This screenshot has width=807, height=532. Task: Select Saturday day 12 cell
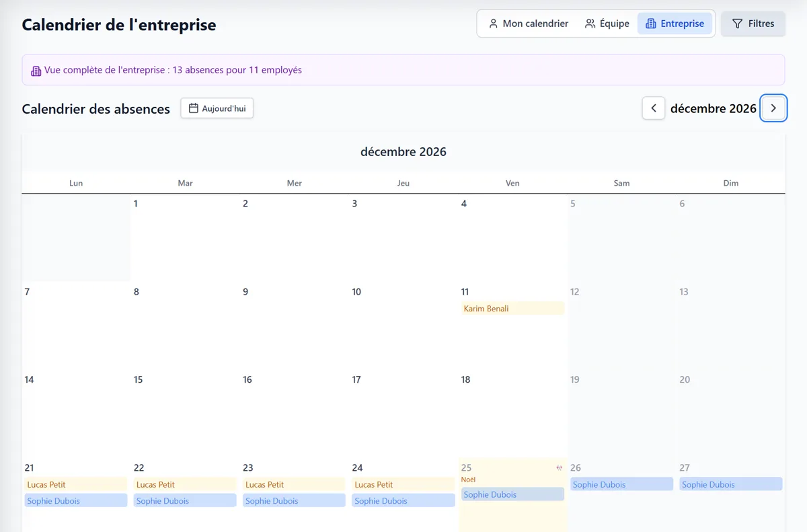coord(621,326)
